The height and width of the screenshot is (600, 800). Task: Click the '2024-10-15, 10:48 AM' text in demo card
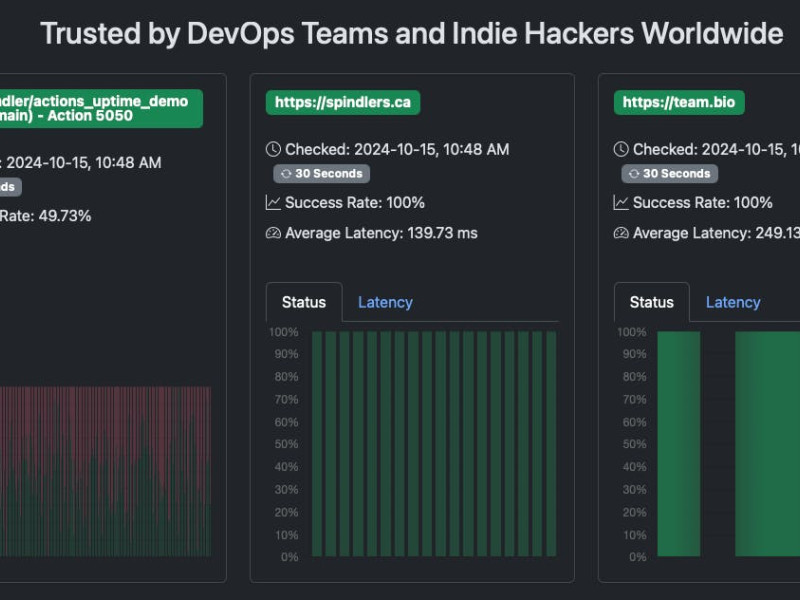(x=84, y=163)
